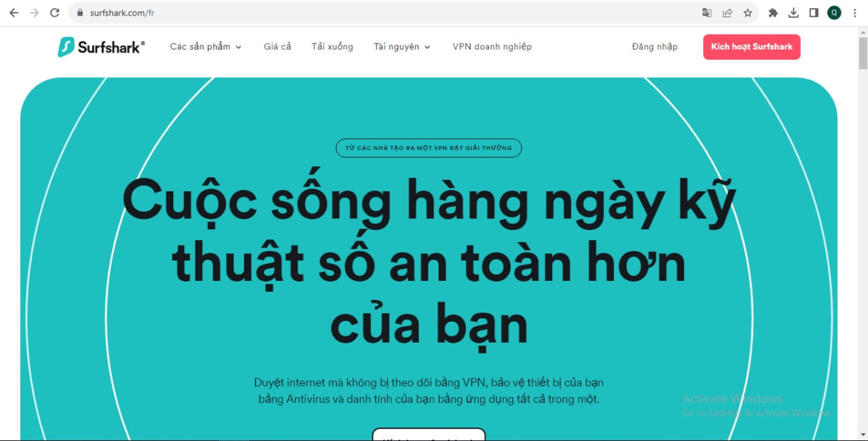868x441 pixels.
Task: Go to the Giá cả page
Action: click(x=277, y=47)
